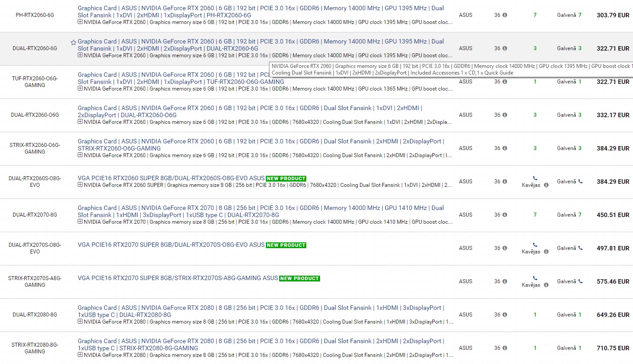Click NEW PRODUCT badge on DUAL-RTX2060S-O8G-EVO

pos(286,178)
